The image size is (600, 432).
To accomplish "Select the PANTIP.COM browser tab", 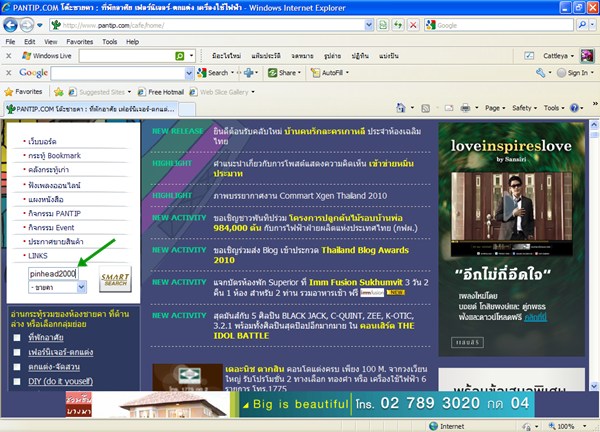I will [x=91, y=109].
